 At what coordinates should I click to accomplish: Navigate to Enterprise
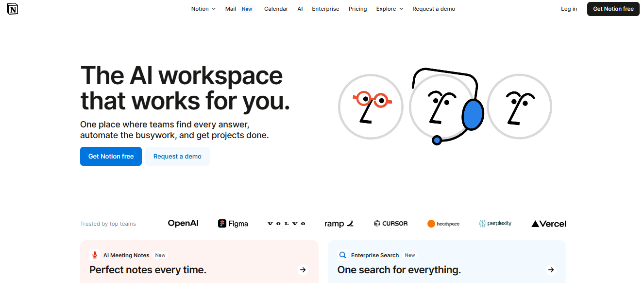pos(325,9)
